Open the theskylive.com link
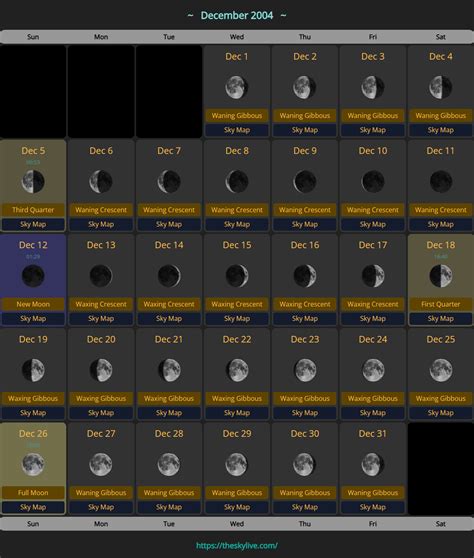 coord(237,546)
